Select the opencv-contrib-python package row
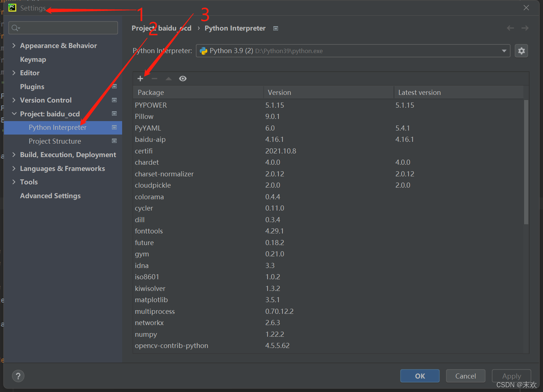The width and height of the screenshot is (543, 392). pos(329,345)
